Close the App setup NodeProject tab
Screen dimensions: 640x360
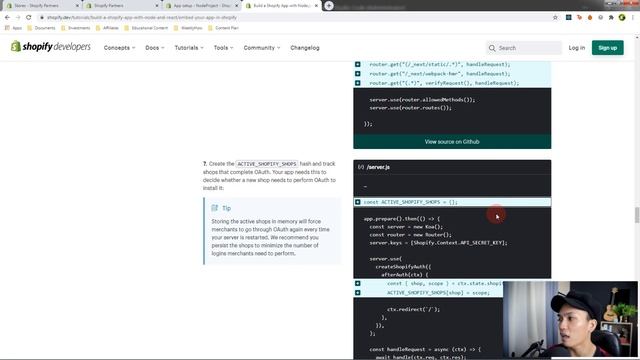click(x=236, y=6)
